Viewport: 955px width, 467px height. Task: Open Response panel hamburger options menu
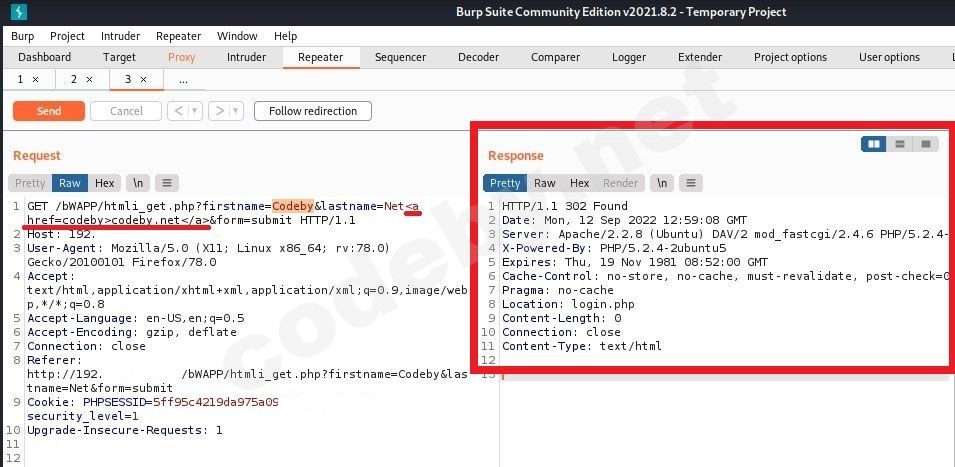click(691, 183)
